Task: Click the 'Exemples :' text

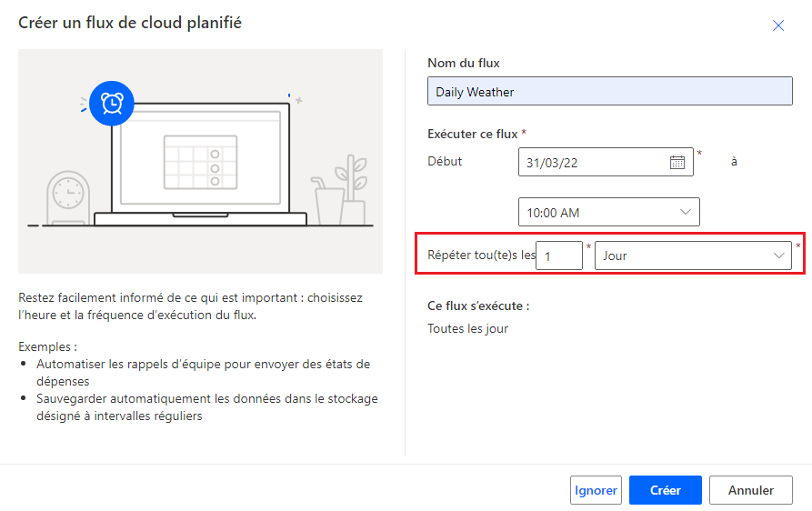Action: click(x=47, y=346)
